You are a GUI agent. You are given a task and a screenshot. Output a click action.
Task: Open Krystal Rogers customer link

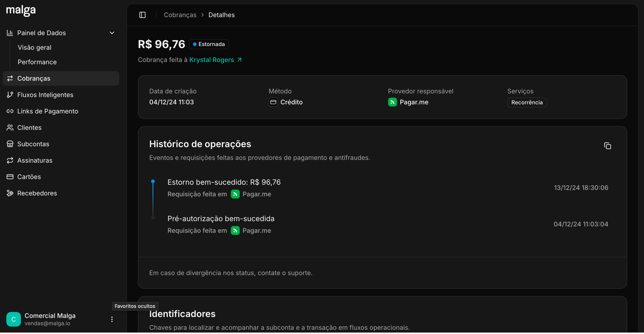click(211, 60)
